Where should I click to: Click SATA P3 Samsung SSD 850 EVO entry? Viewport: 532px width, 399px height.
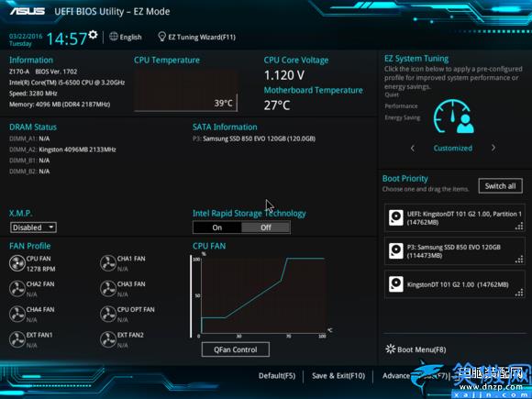(x=254, y=139)
